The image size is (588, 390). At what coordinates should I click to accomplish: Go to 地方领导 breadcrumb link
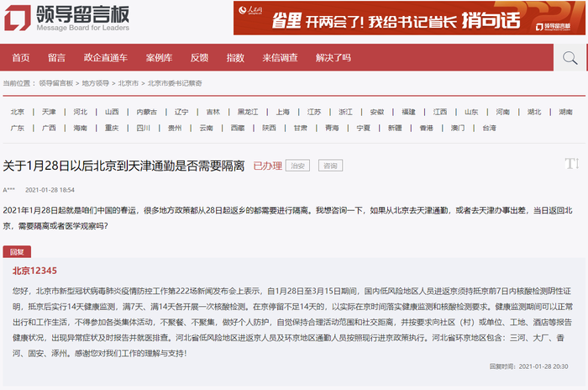point(95,83)
